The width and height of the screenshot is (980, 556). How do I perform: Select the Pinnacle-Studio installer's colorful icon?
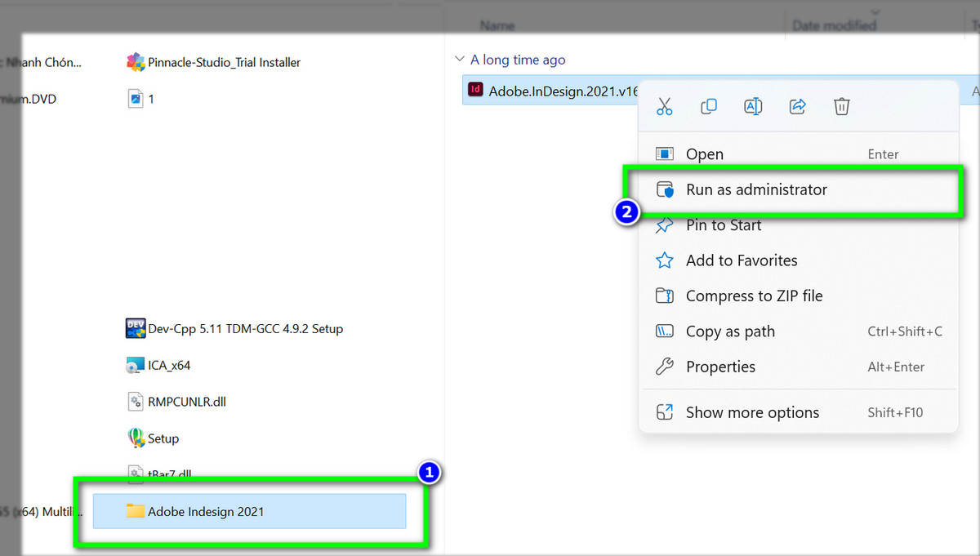pyautogui.click(x=136, y=62)
